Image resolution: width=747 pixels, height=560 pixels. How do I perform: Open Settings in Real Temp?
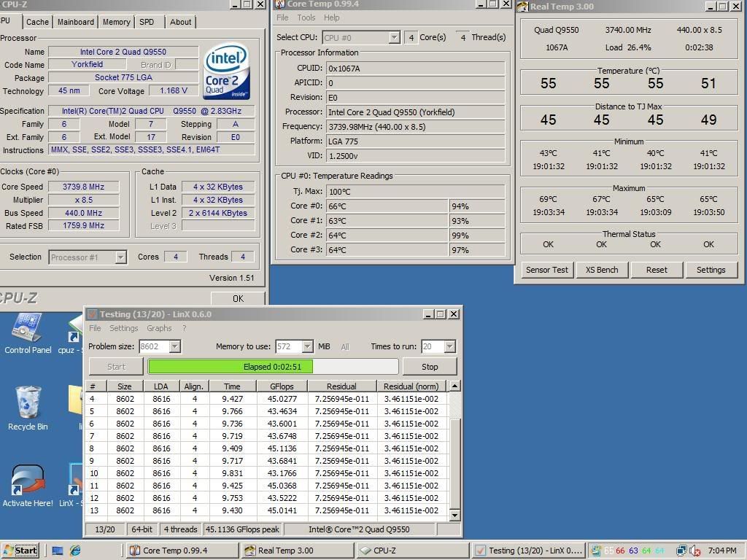711,270
